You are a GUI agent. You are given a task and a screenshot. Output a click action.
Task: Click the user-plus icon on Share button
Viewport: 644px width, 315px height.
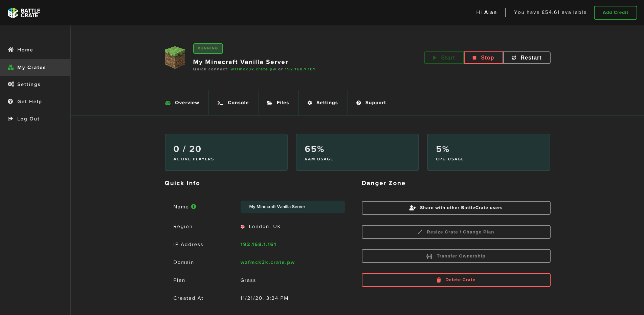pos(413,208)
